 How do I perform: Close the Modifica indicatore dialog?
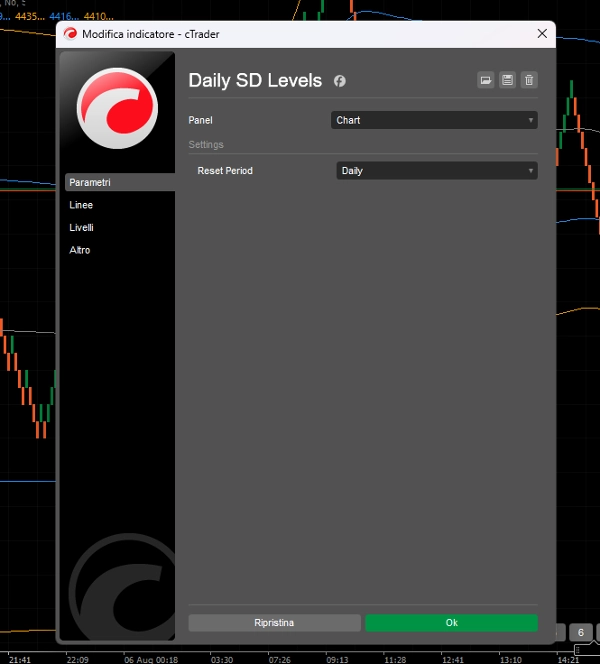pos(542,34)
